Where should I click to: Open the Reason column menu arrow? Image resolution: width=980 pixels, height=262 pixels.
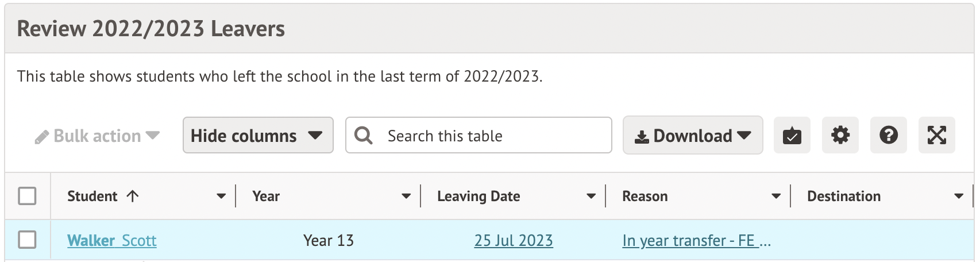pos(776,196)
